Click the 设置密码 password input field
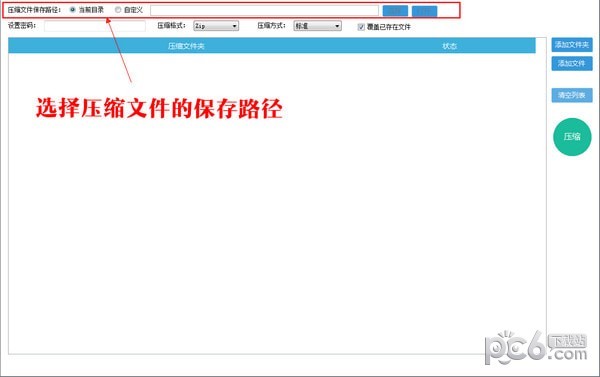This screenshot has width=600, height=377. (x=95, y=26)
